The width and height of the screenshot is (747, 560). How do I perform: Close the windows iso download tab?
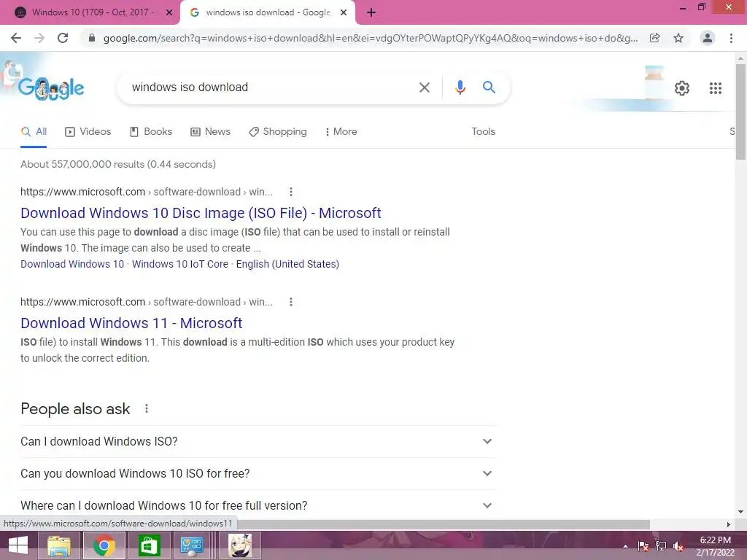click(344, 13)
